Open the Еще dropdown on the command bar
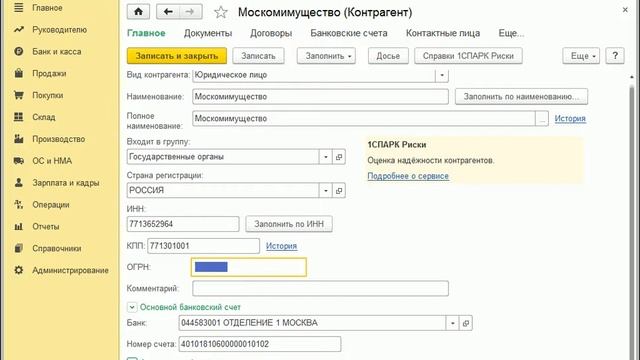 tap(581, 56)
